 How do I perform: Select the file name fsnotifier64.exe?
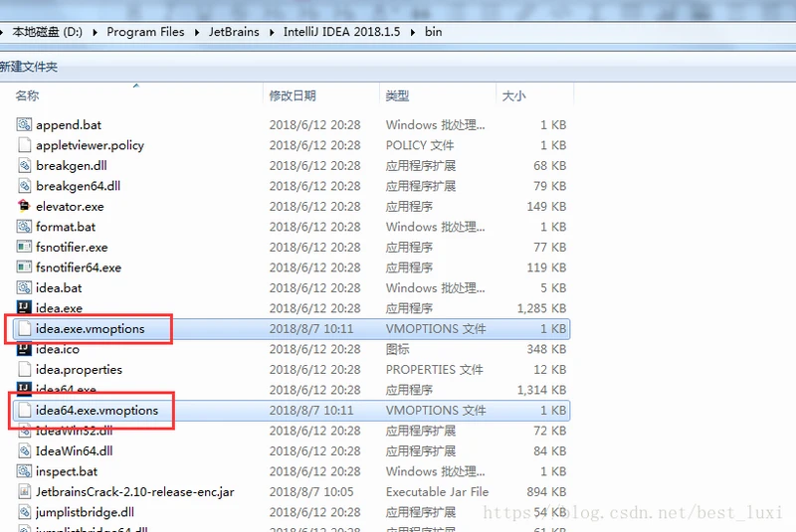(79, 267)
